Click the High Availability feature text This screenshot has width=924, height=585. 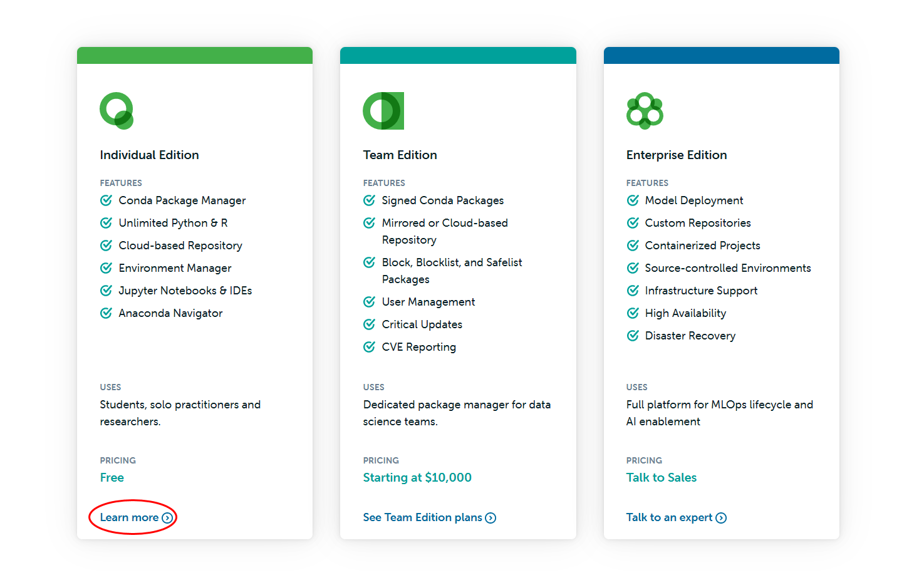[686, 313]
